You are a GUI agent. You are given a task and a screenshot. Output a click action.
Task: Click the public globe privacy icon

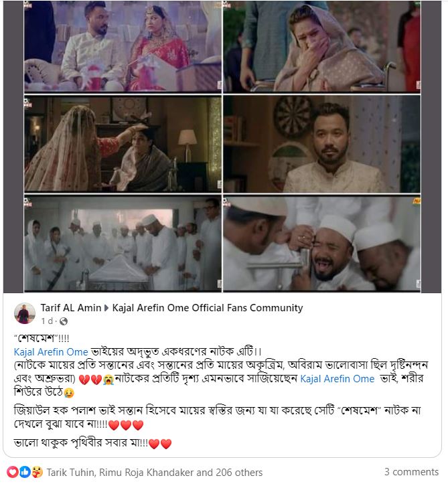pos(64,321)
